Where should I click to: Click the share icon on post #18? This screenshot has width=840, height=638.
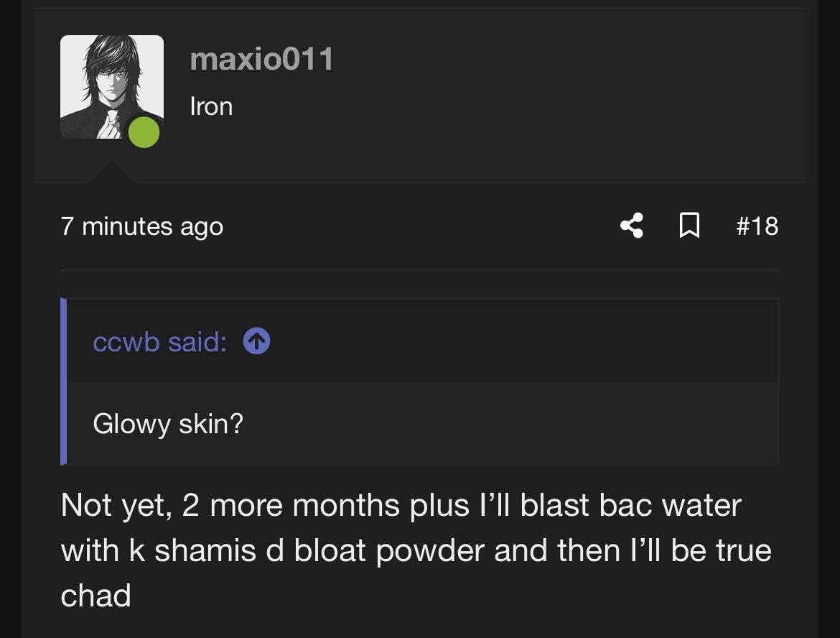click(x=631, y=226)
